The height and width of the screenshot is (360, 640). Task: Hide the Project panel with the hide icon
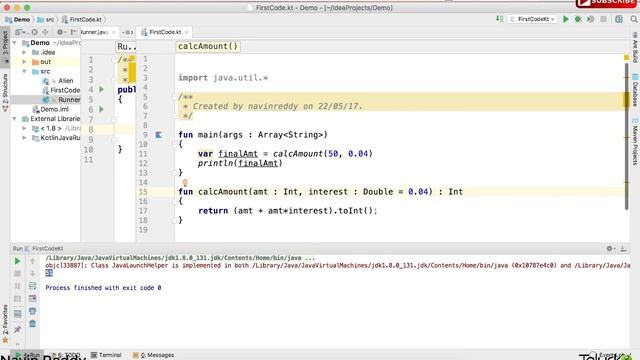pos(73,32)
